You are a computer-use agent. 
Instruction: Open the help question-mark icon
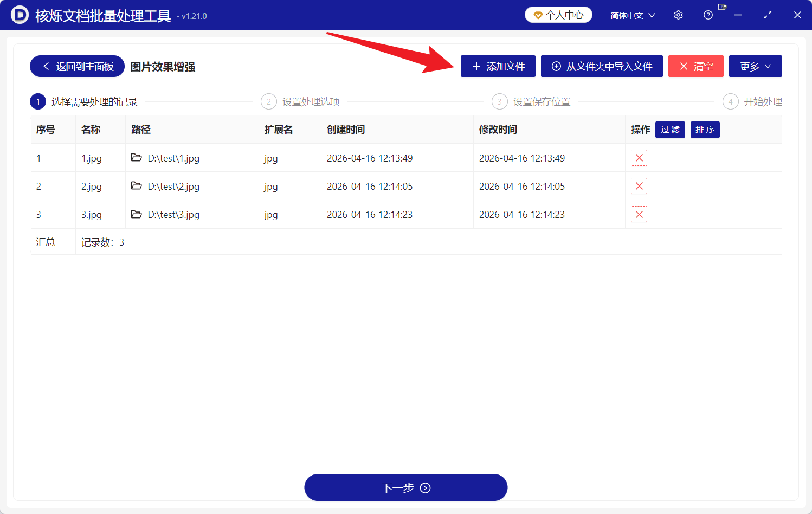coord(708,15)
